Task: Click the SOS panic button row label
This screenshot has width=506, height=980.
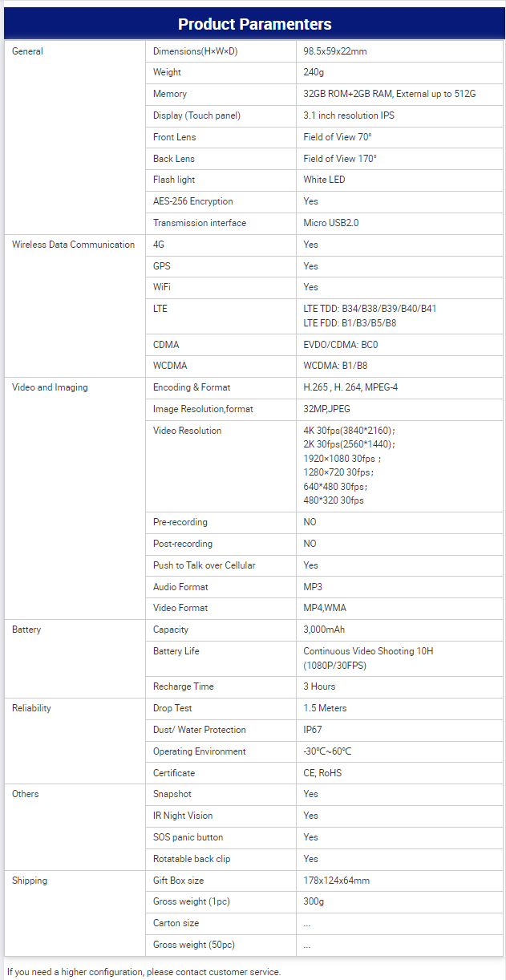Action: point(188,837)
